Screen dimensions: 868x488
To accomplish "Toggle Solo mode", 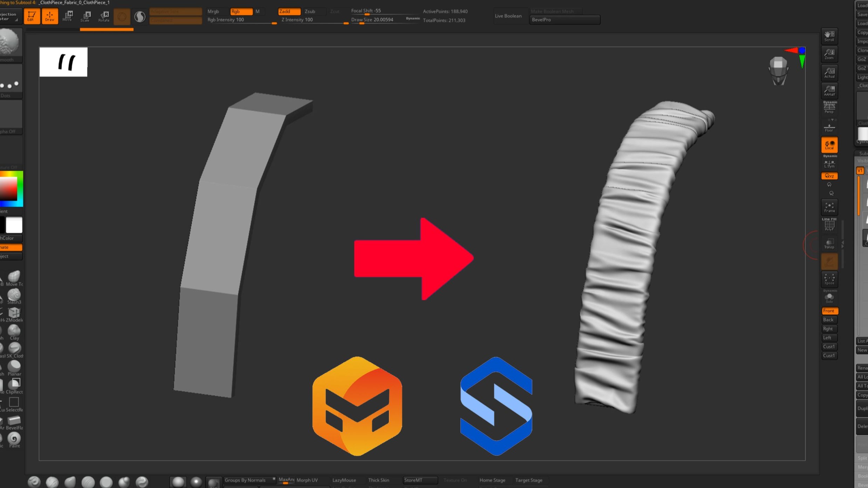I will [829, 297].
